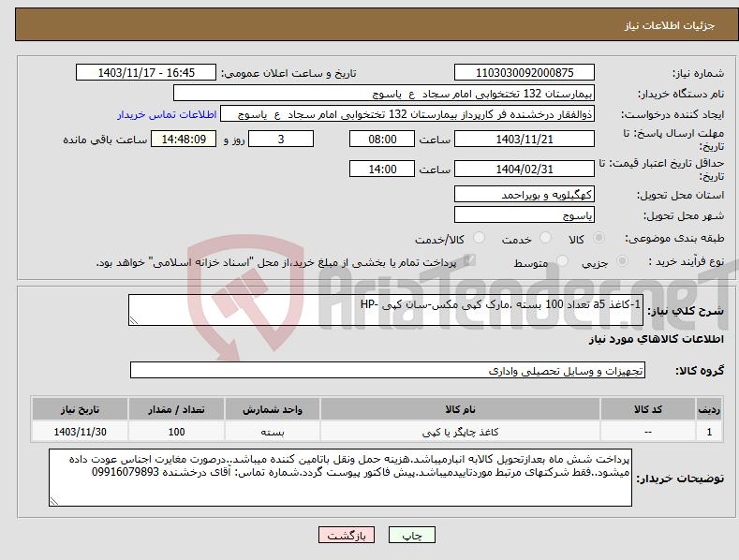Screen dimensions: 739x560
Task: Click the announcement date field 1403/11/17 - 16:45
Action: tap(145, 73)
